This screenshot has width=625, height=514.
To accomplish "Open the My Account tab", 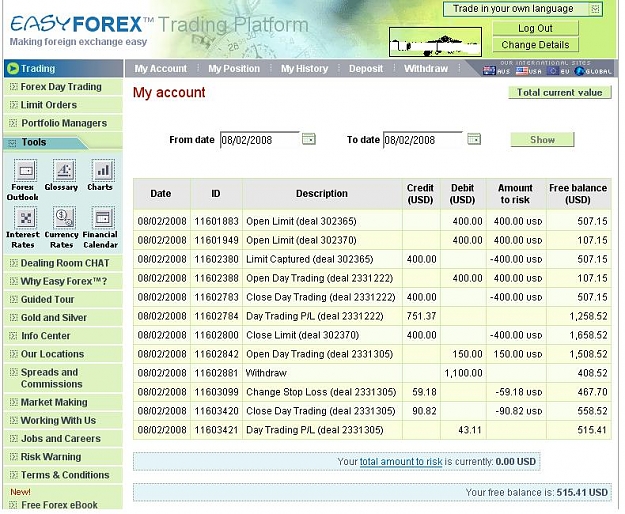I will 160,69.
